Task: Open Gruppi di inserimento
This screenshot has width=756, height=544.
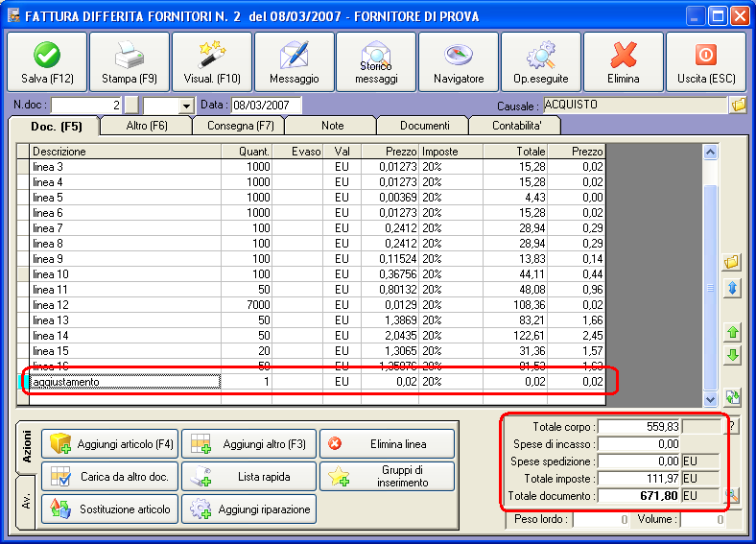Action: coord(388,477)
